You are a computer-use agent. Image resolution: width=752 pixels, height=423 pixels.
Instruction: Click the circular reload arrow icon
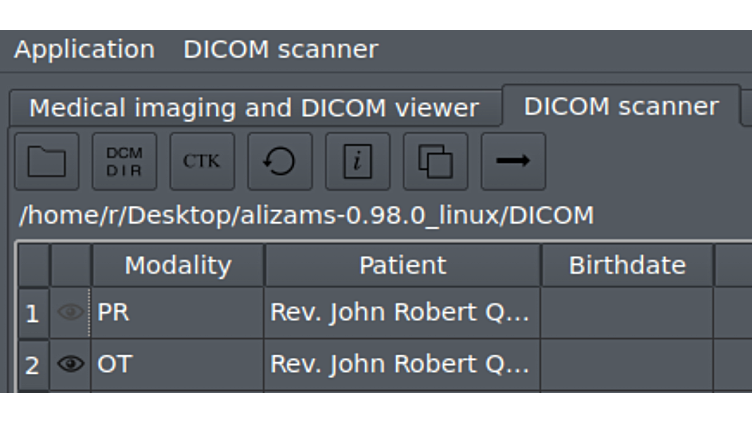[x=280, y=161]
